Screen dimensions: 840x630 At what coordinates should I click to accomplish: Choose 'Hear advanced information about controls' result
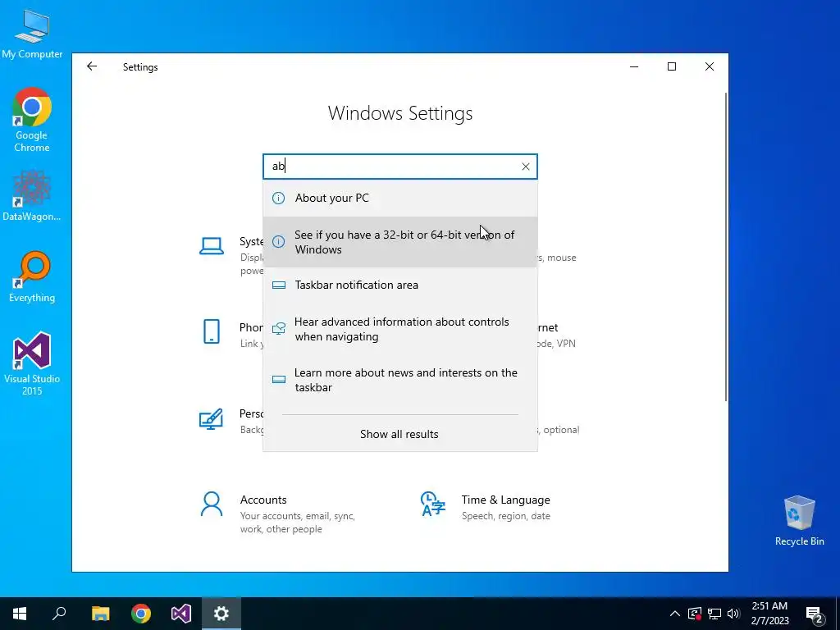tap(400, 329)
